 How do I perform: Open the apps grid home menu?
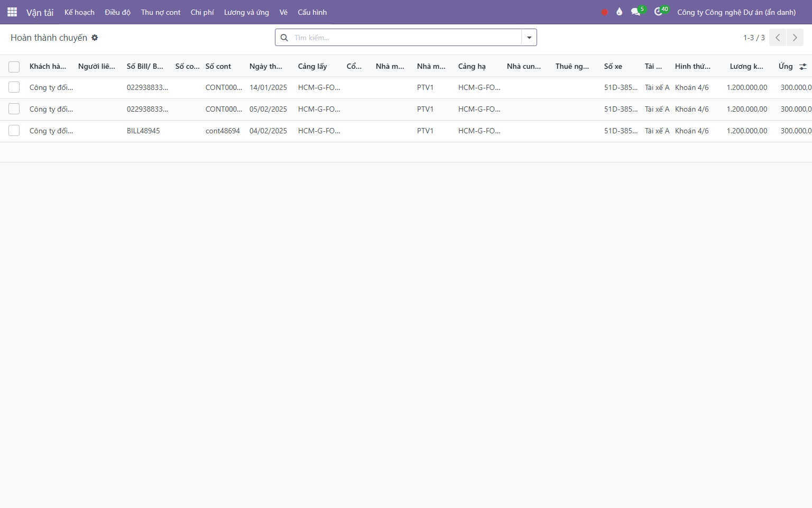click(12, 12)
